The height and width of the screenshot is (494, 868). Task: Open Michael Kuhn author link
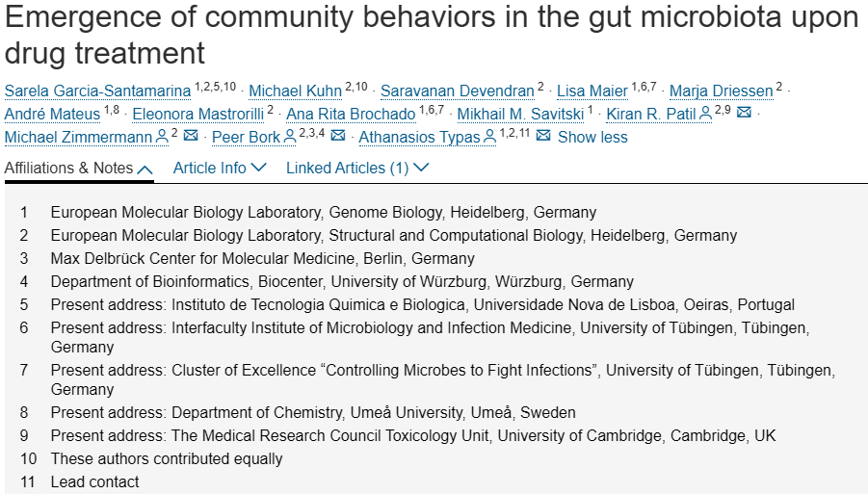295,91
